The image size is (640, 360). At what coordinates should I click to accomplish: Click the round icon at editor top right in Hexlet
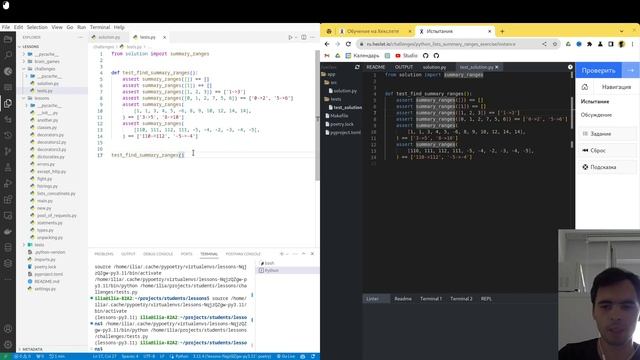click(x=570, y=67)
